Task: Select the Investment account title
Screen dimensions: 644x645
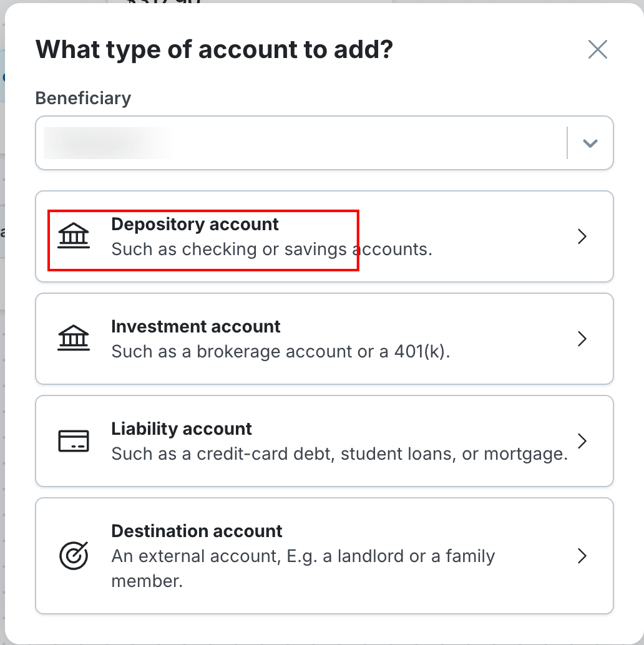Action: pyautogui.click(x=196, y=327)
